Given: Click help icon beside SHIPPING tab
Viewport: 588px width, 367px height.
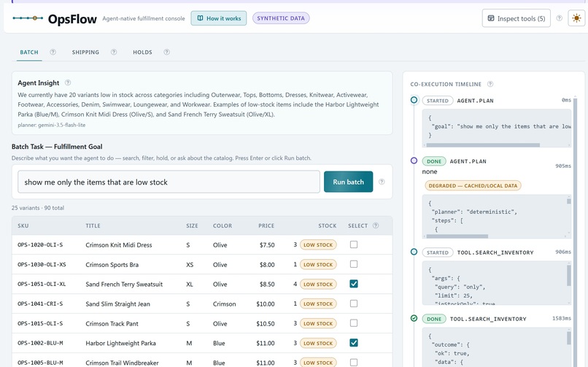Looking at the screenshot, I should 114,52.
